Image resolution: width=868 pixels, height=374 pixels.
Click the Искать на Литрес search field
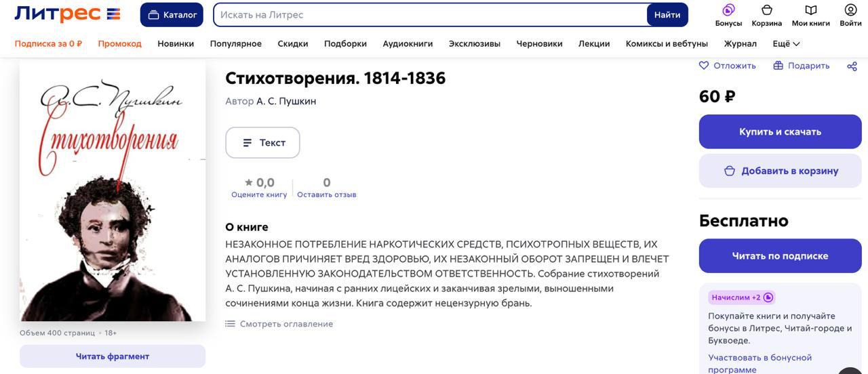click(x=431, y=15)
